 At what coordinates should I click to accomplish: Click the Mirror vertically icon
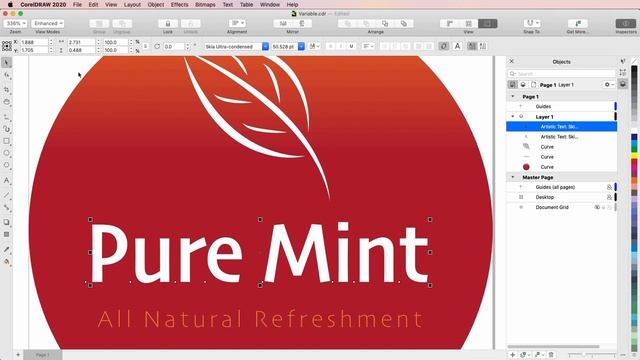302,24
